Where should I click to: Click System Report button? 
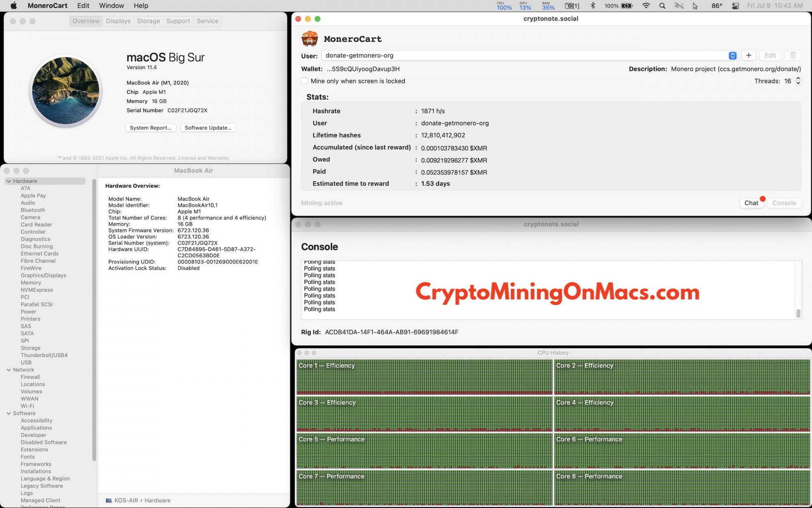click(150, 128)
